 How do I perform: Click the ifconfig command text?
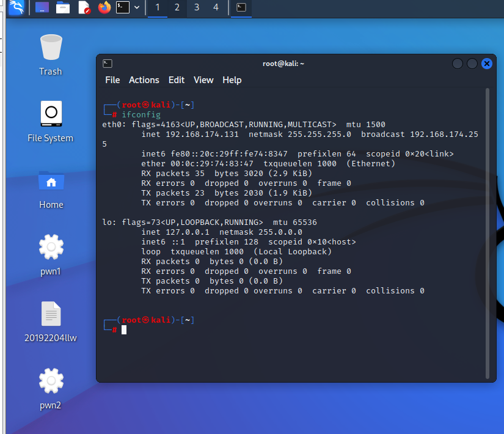tap(141, 115)
